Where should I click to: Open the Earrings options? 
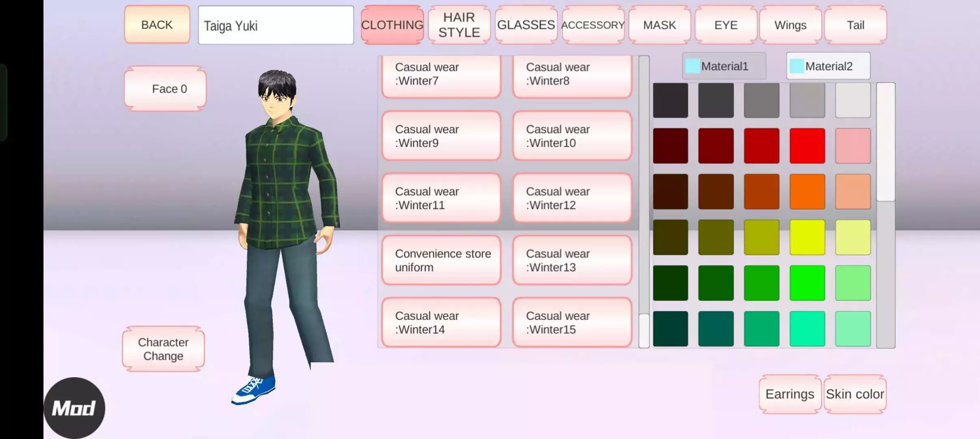click(x=789, y=394)
